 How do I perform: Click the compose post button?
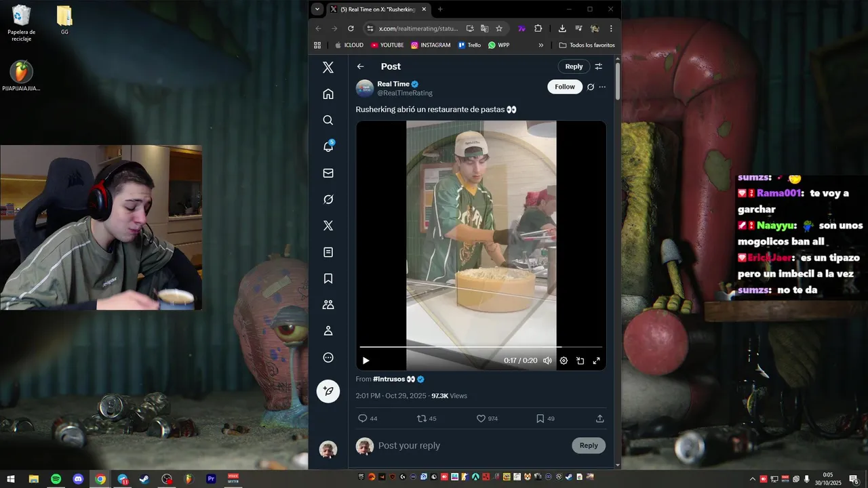328,391
